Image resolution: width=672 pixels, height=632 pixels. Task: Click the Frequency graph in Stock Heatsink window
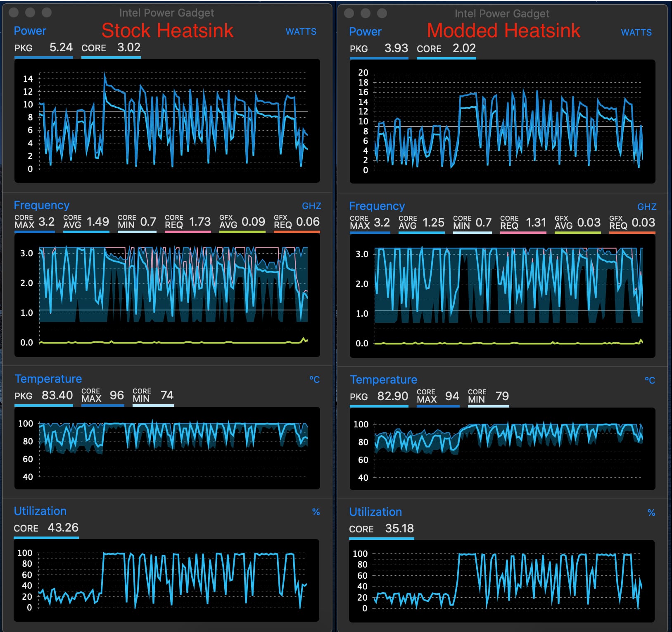[167, 295]
